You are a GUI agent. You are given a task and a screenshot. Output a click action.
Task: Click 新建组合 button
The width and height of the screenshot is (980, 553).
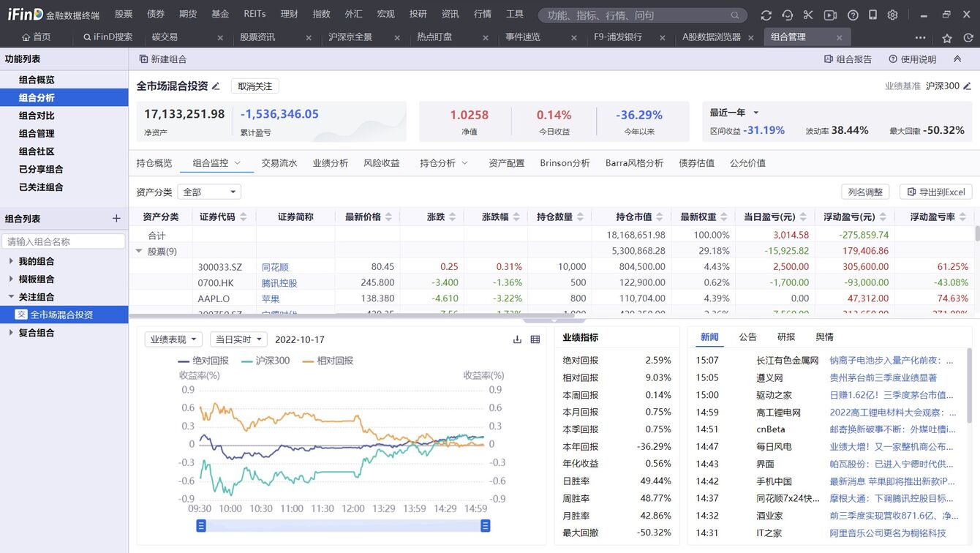[163, 59]
